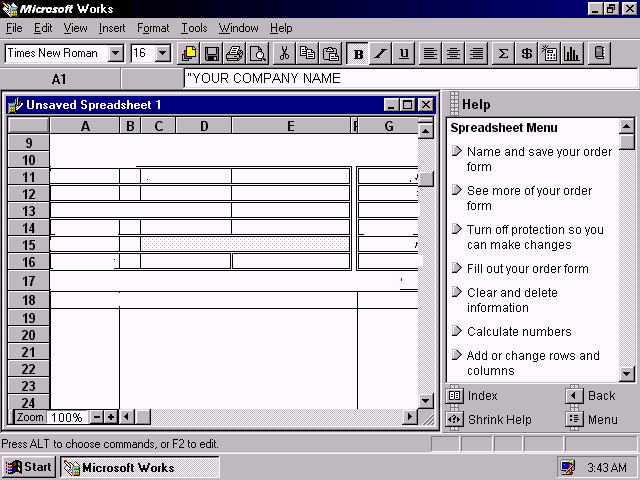The image size is (640, 480).
Task: Open 'See more of your order form' topic
Action: coord(529,198)
